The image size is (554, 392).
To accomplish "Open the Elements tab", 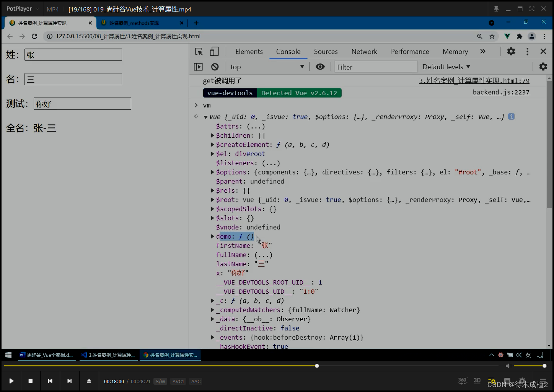I will point(249,52).
